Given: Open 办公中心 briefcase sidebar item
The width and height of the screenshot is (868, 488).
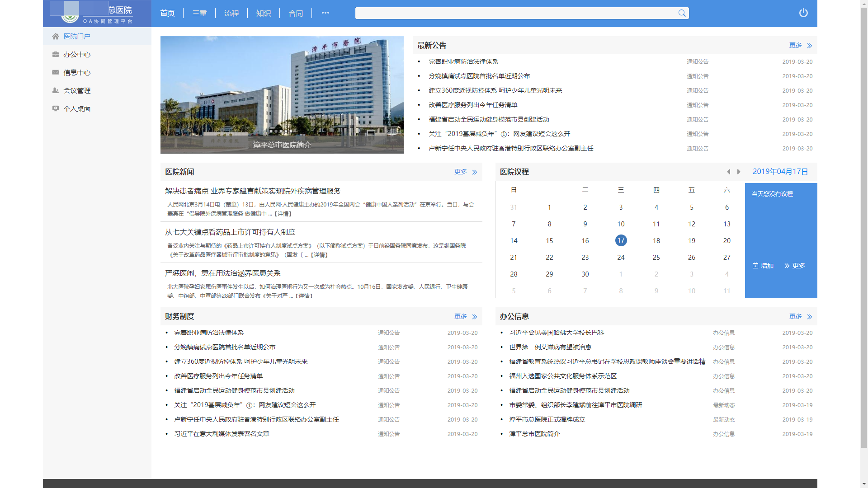Looking at the screenshot, I should point(56,54).
